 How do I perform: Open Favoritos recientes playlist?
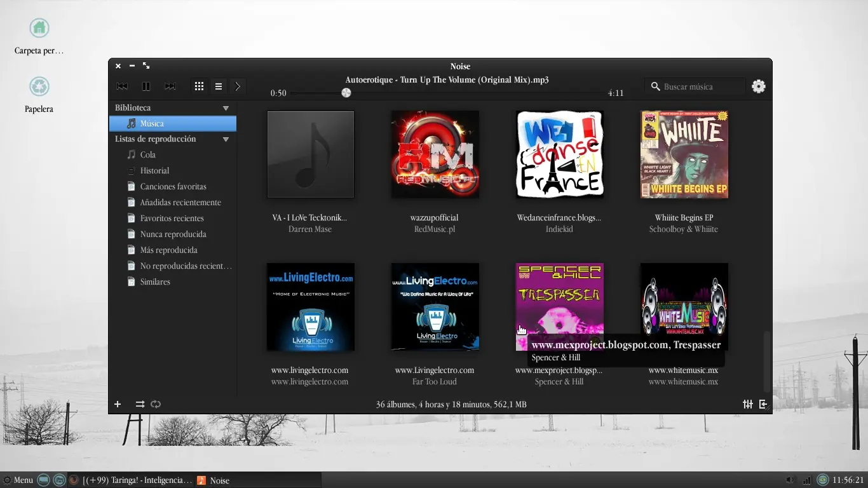click(173, 219)
